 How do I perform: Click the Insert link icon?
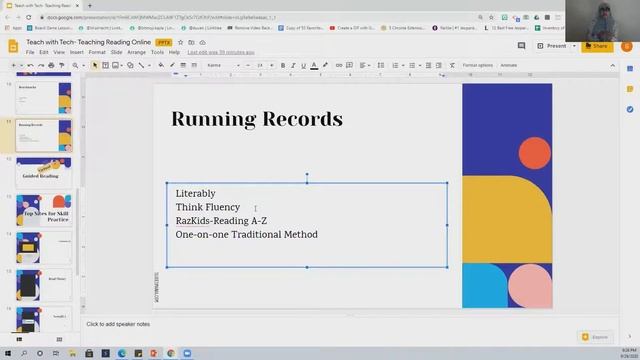pos(339,65)
